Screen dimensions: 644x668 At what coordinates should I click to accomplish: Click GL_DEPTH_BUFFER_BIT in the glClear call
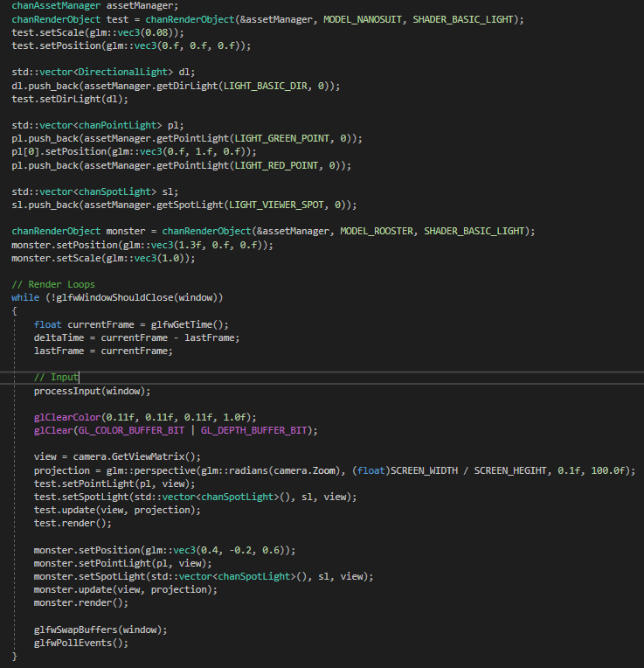coord(253,431)
